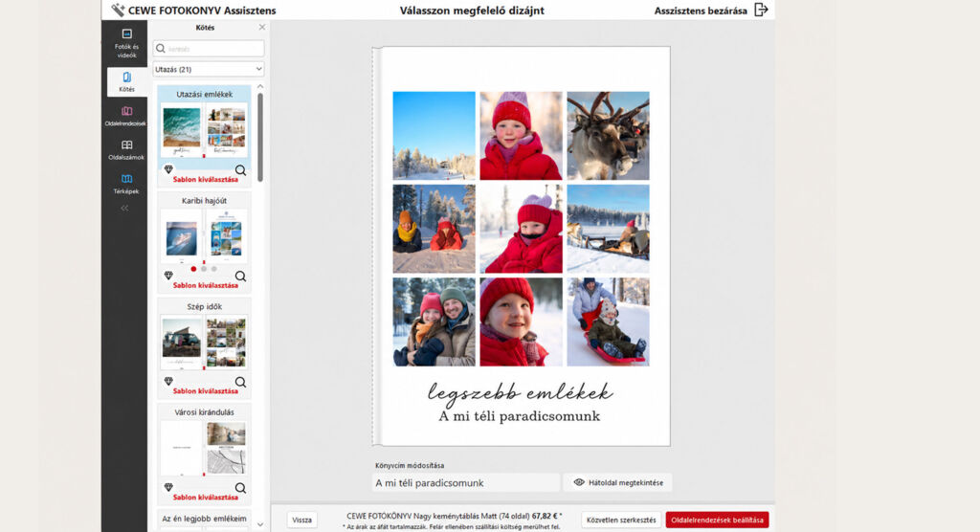Zoom preview of Utazási emlékek template
Image resolution: width=980 pixels, height=532 pixels.
pyautogui.click(x=240, y=170)
